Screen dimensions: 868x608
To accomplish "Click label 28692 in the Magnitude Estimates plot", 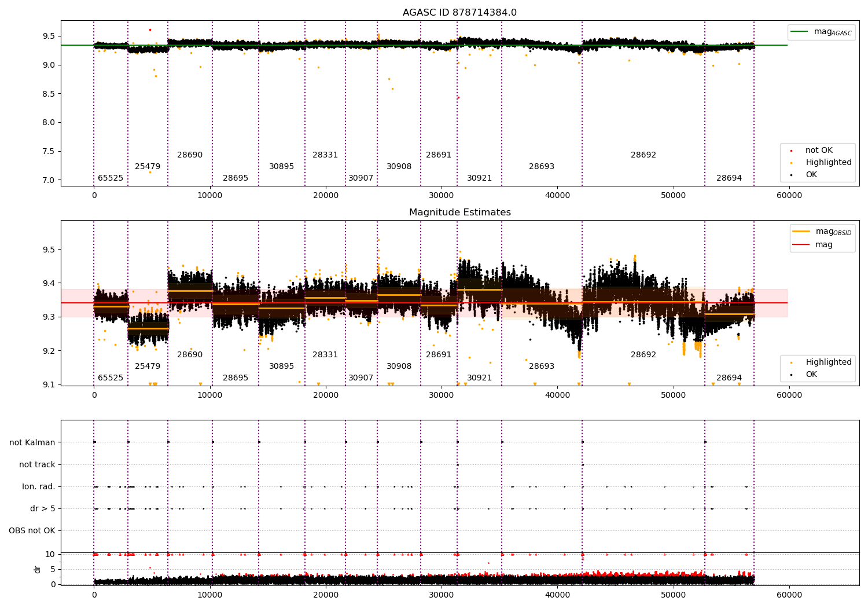I will 643,355.
